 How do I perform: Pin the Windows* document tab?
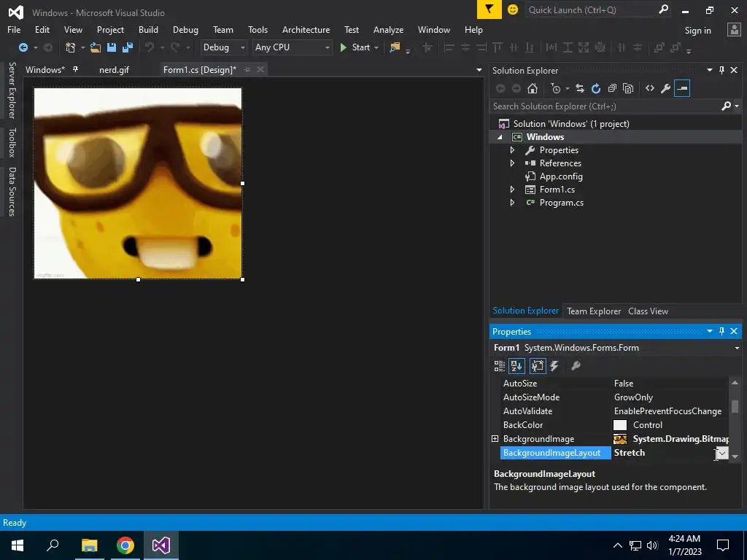click(75, 69)
